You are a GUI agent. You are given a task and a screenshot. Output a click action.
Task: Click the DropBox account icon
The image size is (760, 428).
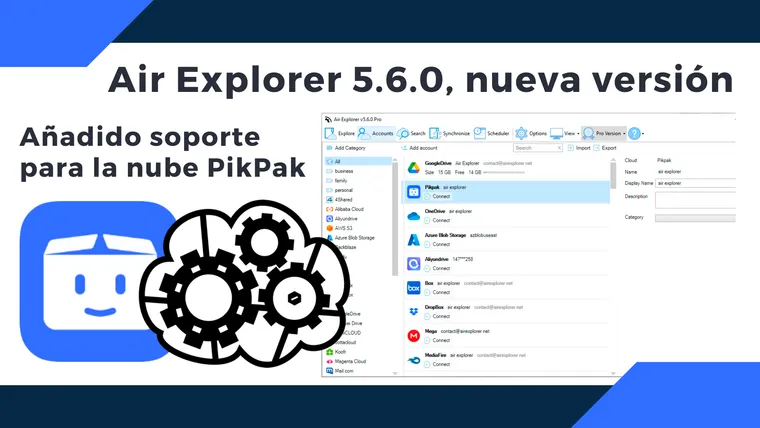(x=413, y=312)
